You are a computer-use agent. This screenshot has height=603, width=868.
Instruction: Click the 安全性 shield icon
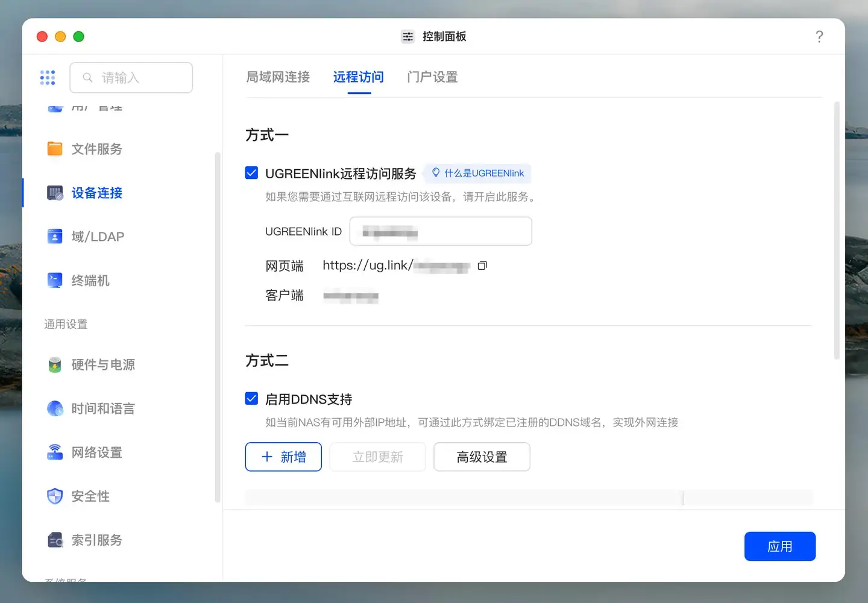[x=55, y=496]
